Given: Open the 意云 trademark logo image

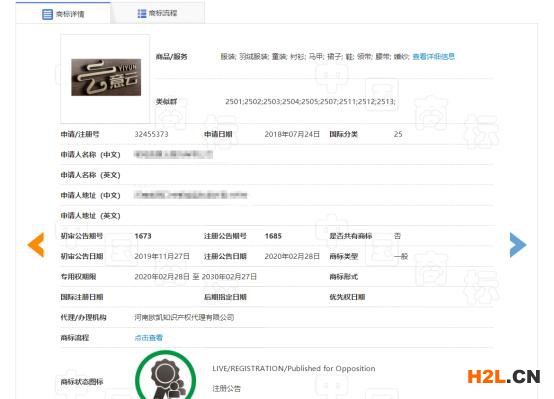Looking at the screenshot, I should [x=106, y=77].
